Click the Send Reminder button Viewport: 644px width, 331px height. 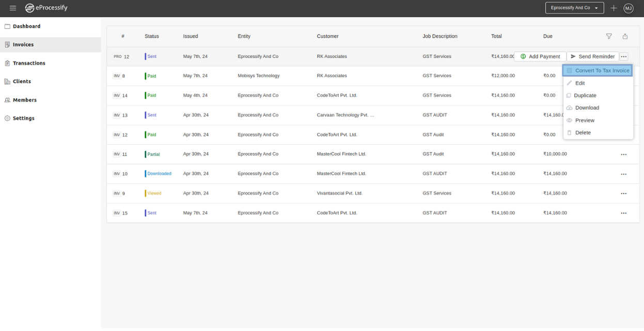(592, 56)
